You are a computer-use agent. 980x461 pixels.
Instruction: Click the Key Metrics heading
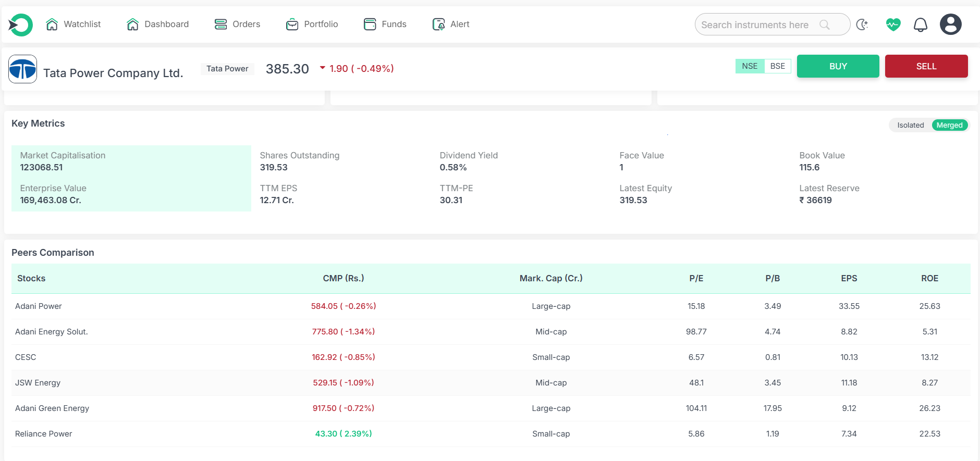pyautogui.click(x=38, y=123)
